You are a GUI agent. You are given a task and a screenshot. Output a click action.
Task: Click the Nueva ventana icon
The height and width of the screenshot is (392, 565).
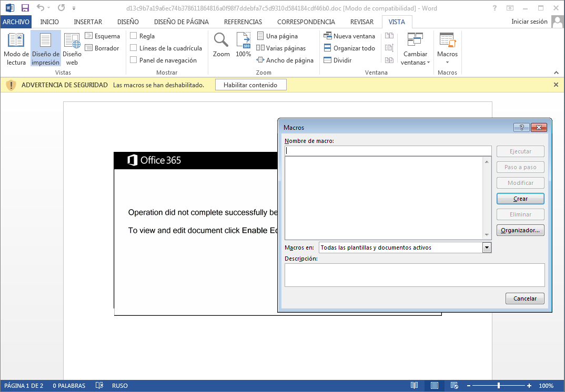pos(328,36)
